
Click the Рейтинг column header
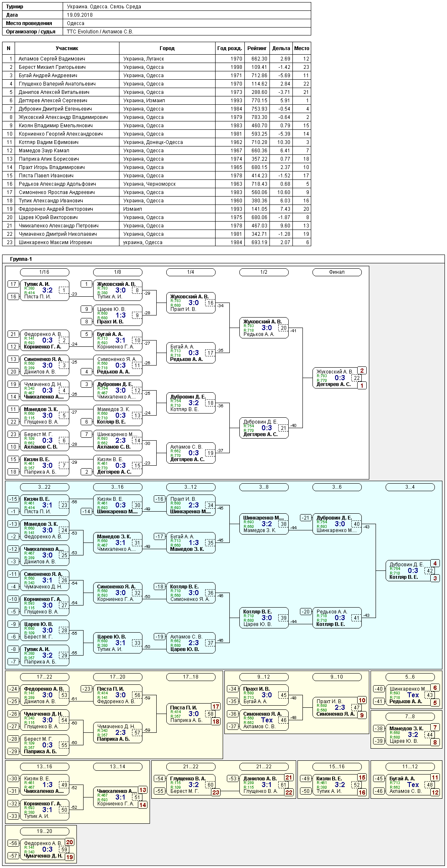click(x=257, y=48)
